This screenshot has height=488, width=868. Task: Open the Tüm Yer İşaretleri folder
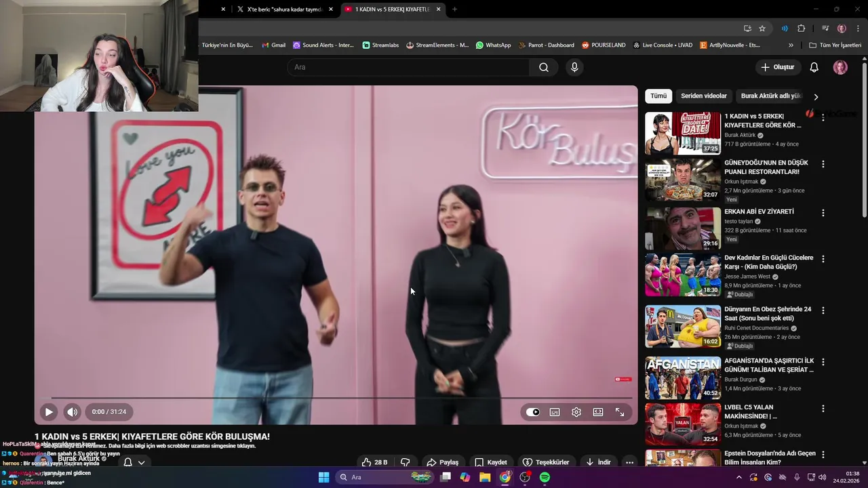(x=836, y=45)
